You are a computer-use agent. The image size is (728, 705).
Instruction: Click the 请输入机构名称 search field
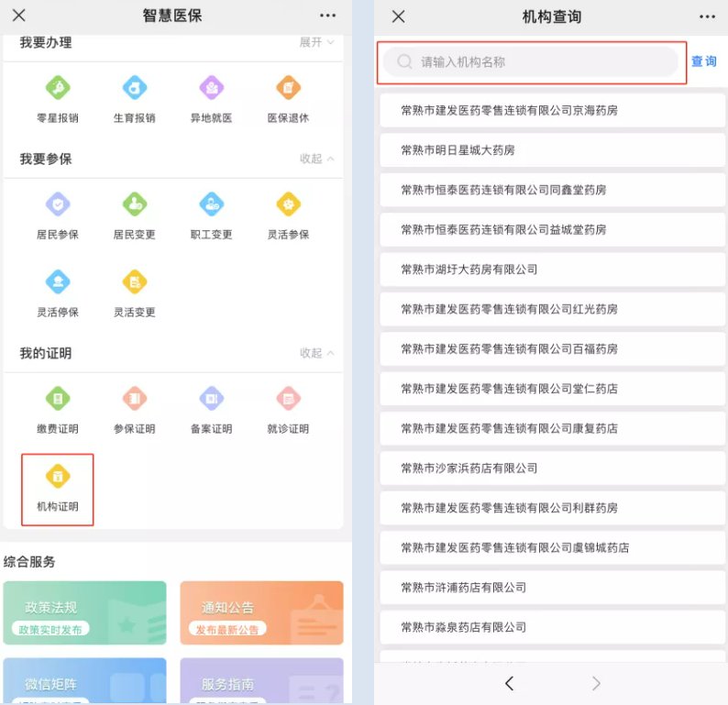[531, 61]
